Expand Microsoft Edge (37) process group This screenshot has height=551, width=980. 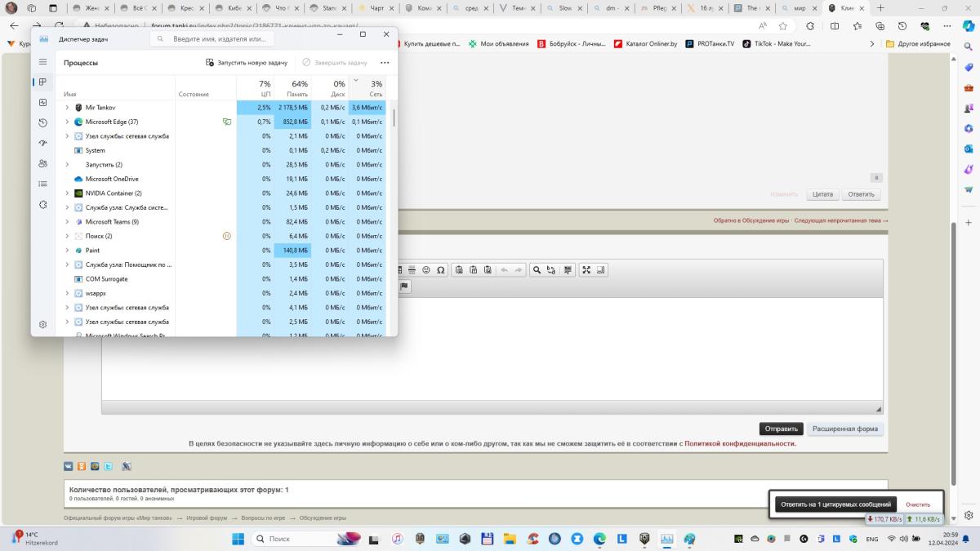(x=67, y=122)
